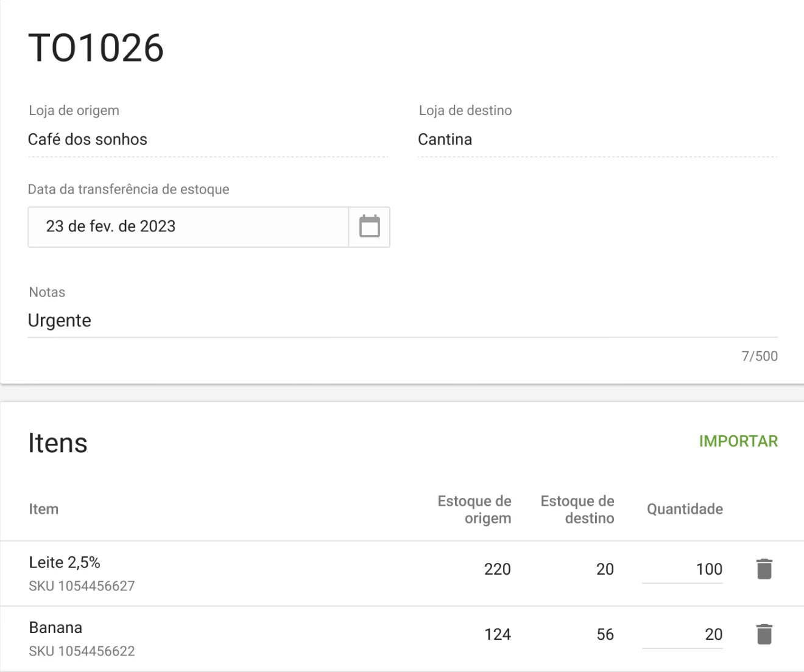Open the calendar date picker icon
The width and height of the screenshot is (804, 672).
[x=369, y=226]
